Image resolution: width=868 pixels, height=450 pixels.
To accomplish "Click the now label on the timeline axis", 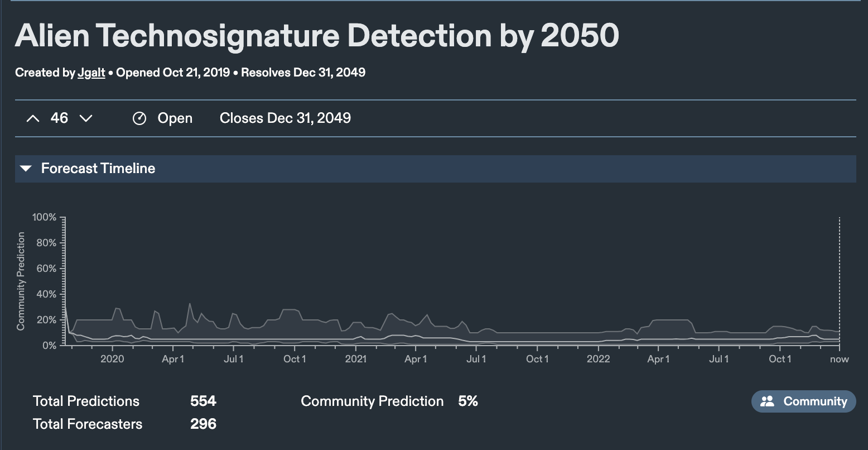I will (839, 359).
